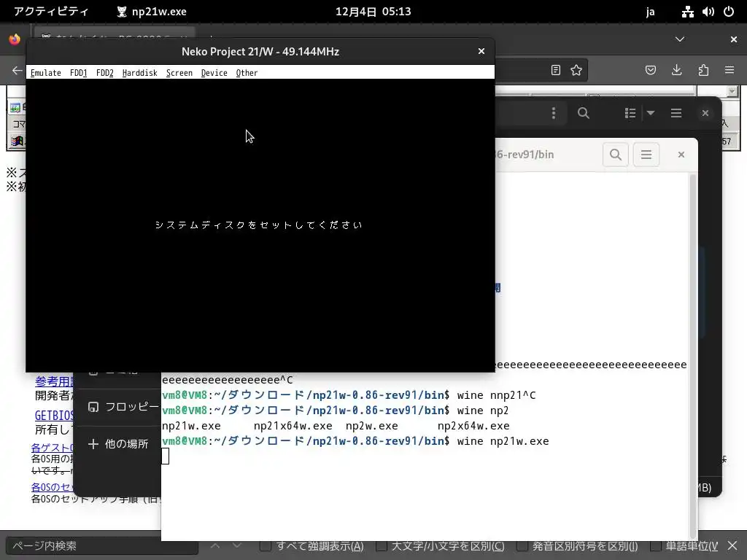Open the file manager vertical dots menu
The image size is (747, 560).
pos(553,113)
